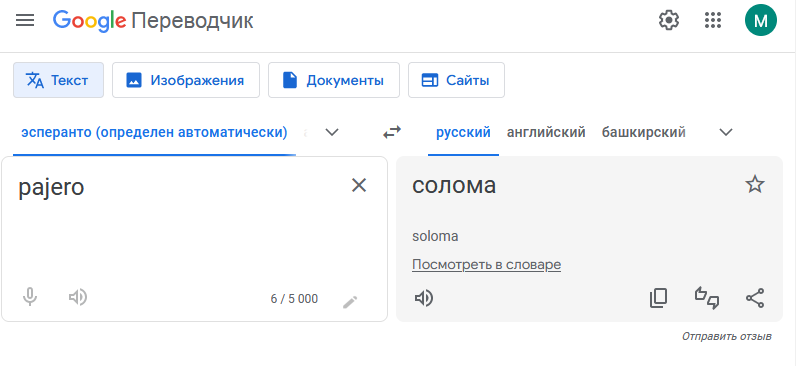Screen dimensions: 796x366
Task: Open the settings gear icon
Action: click(669, 20)
